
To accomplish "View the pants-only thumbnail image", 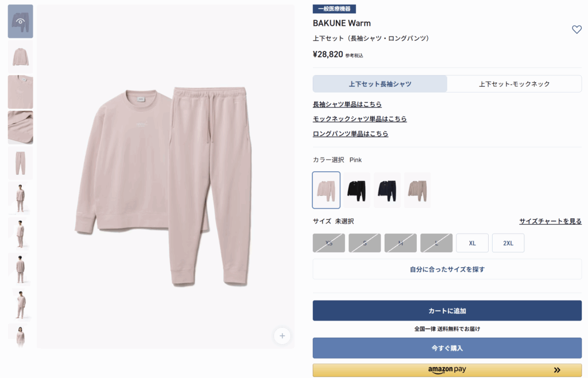I will (x=20, y=163).
